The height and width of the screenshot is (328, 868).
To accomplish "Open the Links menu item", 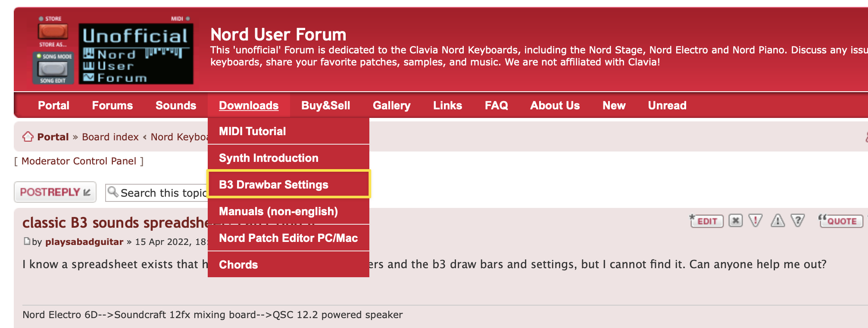I will click(448, 105).
